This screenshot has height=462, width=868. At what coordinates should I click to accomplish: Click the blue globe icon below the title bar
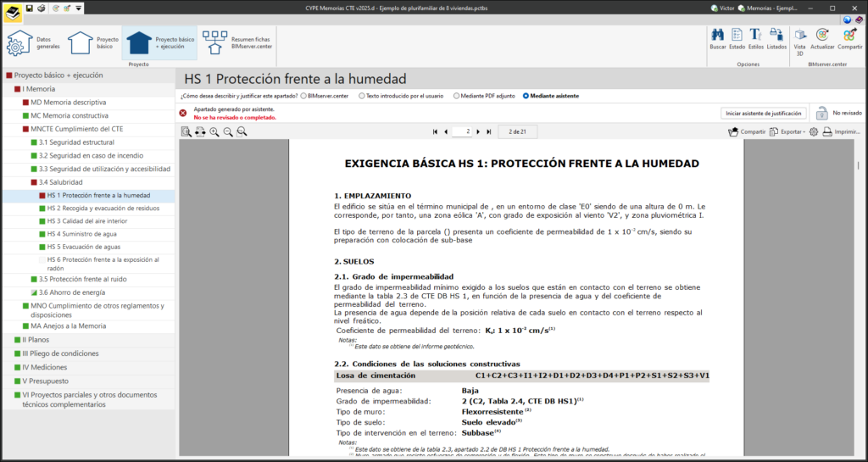[848, 19]
